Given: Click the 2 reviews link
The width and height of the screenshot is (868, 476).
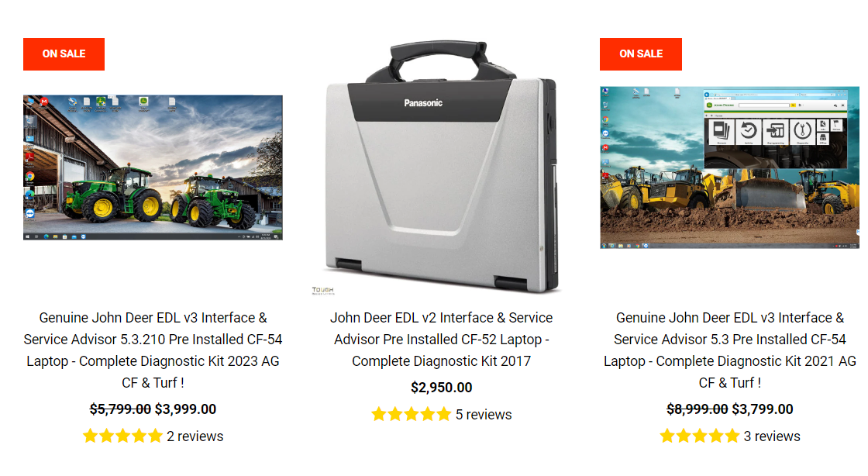Looking at the screenshot, I should coord(195,436).
